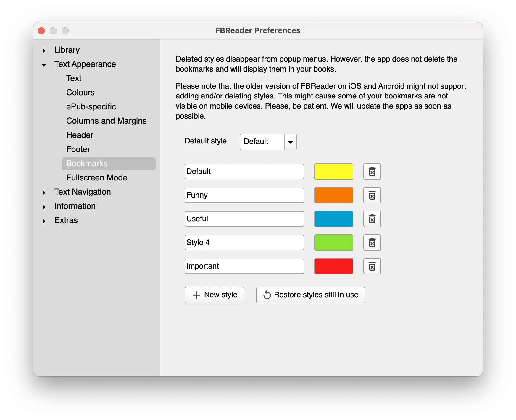Open the Text preferences page

(74, 78)
